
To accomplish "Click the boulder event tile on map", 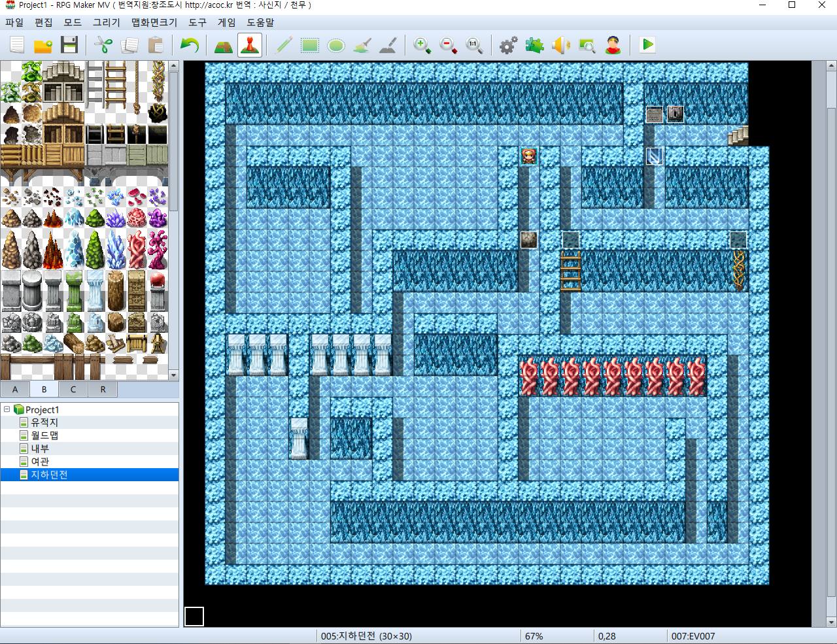I will (x=529, y=240).
